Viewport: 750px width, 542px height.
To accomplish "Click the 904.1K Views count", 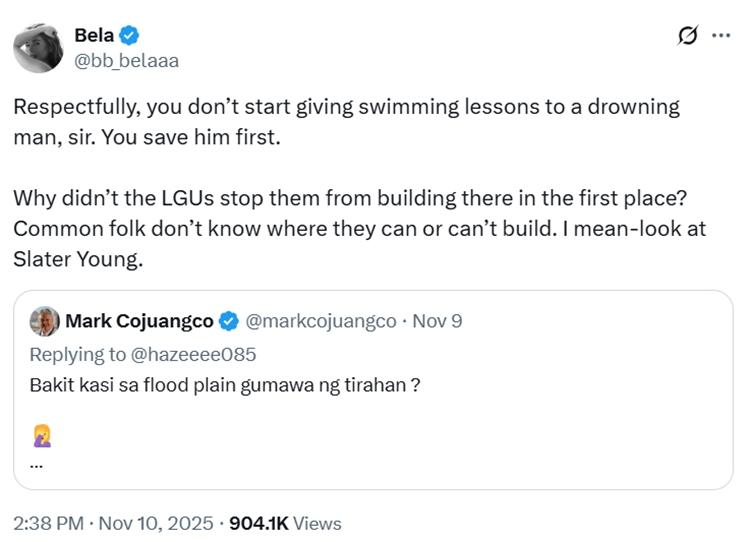I will tap(286, 523).
